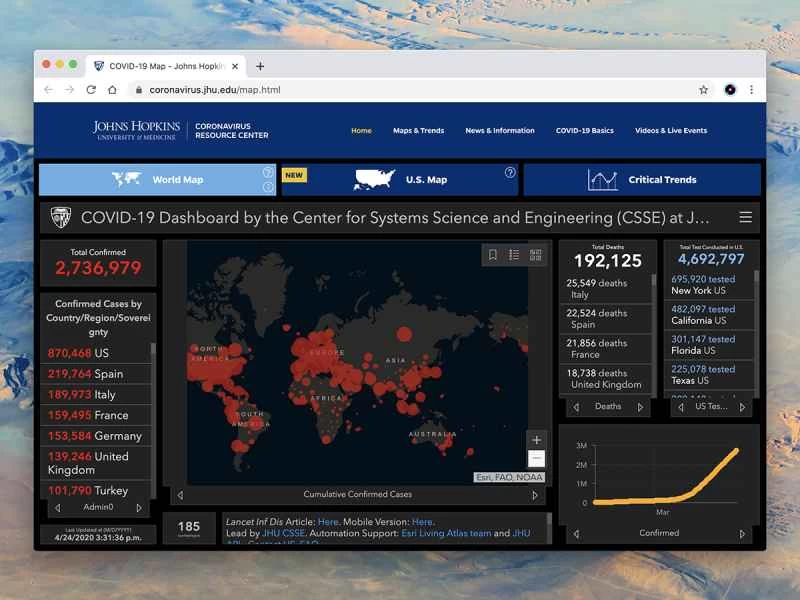800x600 pixels.
Task: Open the map bookmarks icon
Action: click(x=493, y=255)
